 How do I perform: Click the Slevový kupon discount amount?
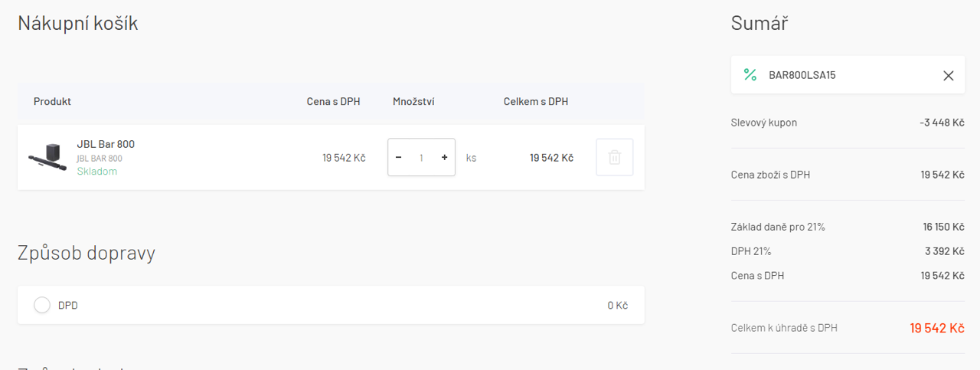tap(941, 123)
